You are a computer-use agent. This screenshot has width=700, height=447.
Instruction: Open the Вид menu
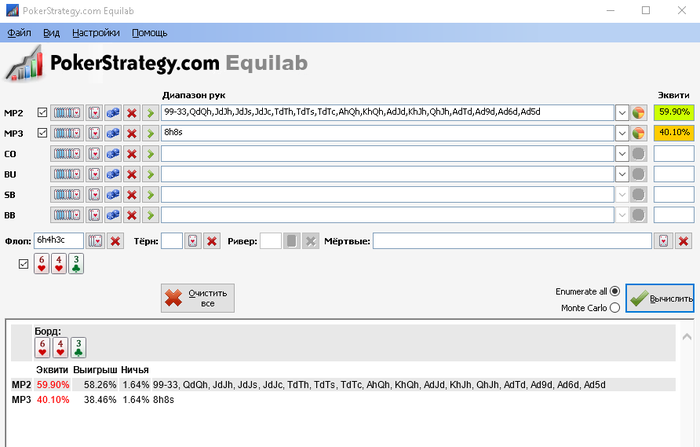52,33
